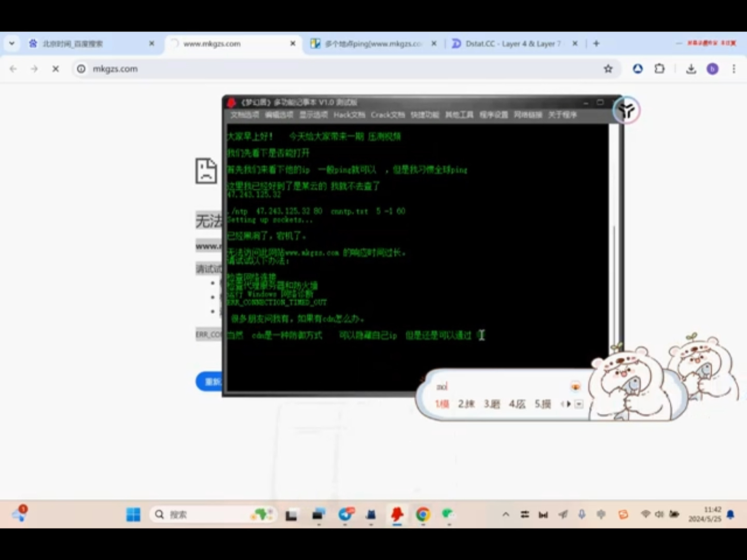Open Chrome from the taskbar
747x560 pixels.
coord(423,514)
